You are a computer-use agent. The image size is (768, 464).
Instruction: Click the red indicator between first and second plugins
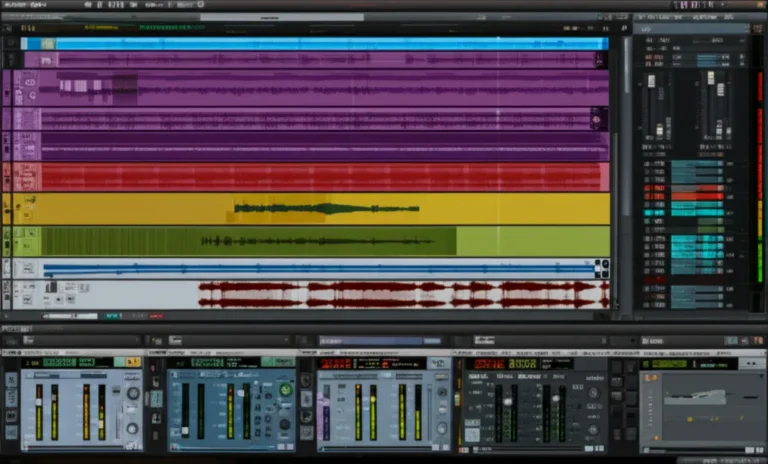[x=152, y=367]
